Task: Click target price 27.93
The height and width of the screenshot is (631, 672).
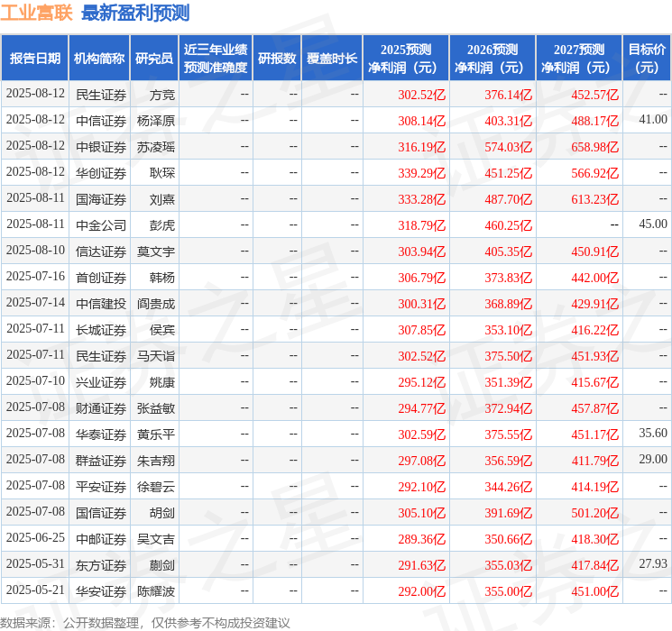Action: point(653,563)
